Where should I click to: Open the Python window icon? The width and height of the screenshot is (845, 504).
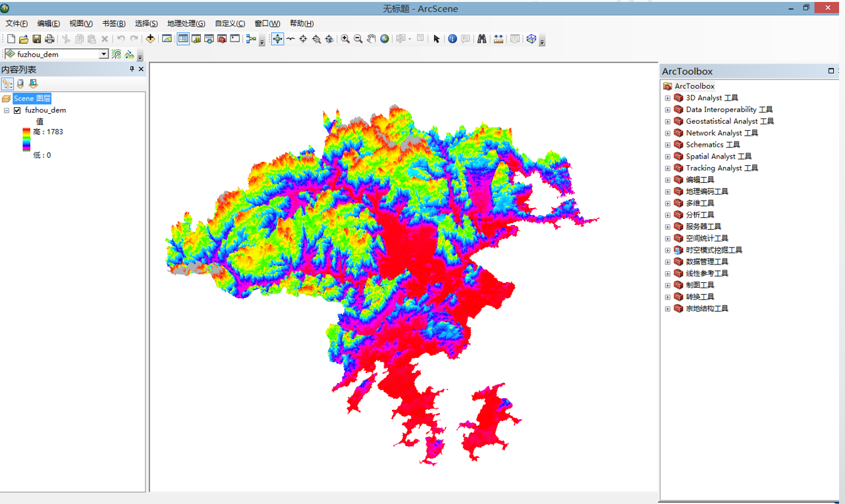point(235,39)
